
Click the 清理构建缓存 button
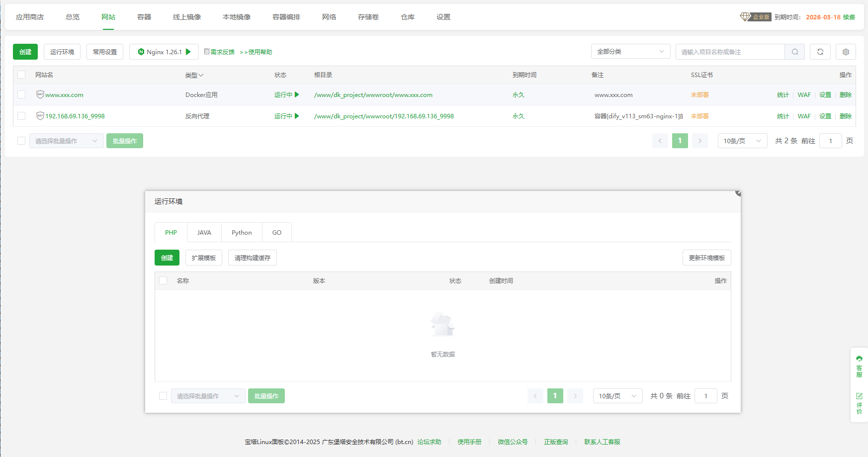(252, 258)
